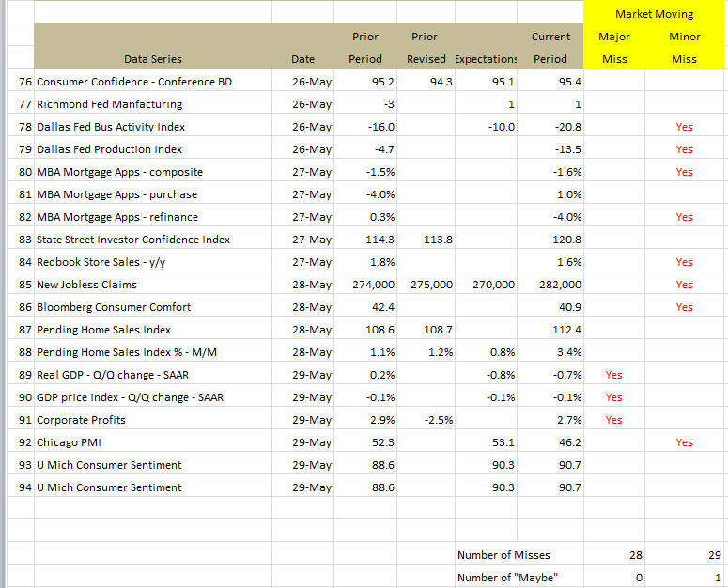Click the 'Number of "Maybe"' label

tap(507, 578)
